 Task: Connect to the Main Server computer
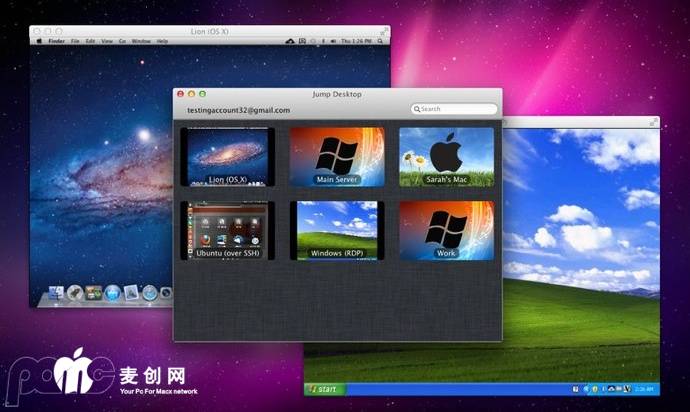[x=337, y=157]
